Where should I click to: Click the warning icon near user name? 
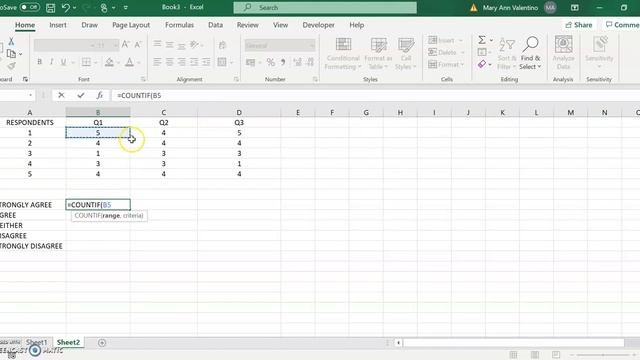[x=473, y=8]
